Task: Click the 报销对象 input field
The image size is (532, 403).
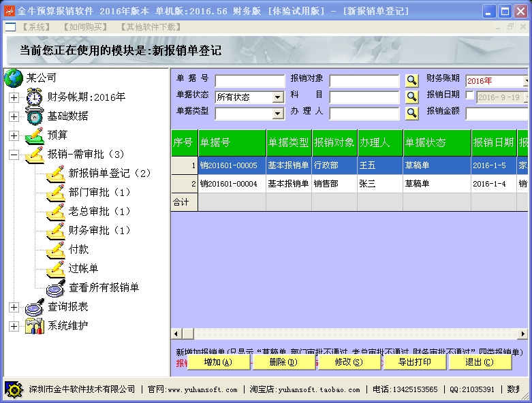Action: click(x=364, y=81)
